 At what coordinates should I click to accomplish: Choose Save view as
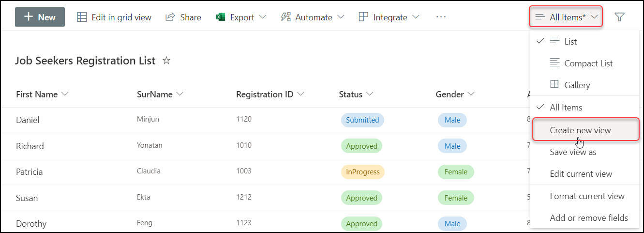tap(585, 152)
